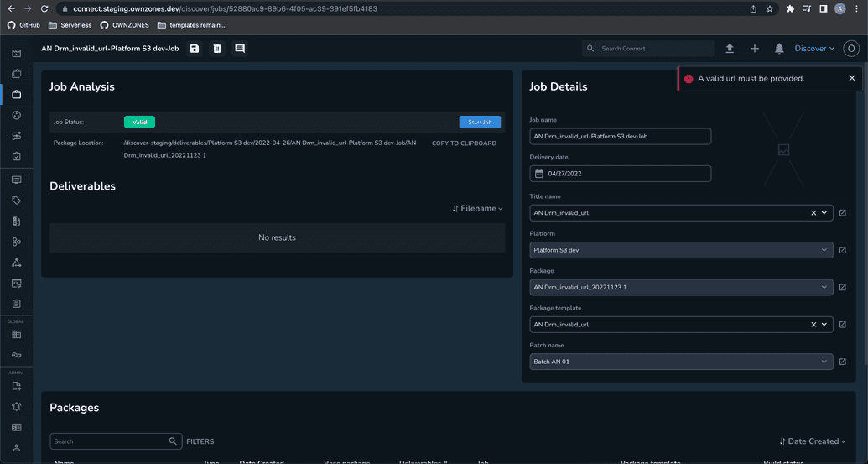Click the delete job trash icon
This screenshot has height=464, width=868.
[x=217, y=49]
